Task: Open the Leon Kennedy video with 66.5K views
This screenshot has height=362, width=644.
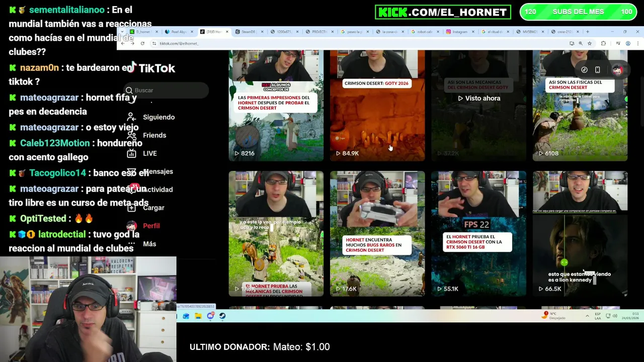Action: click(580, 234)
